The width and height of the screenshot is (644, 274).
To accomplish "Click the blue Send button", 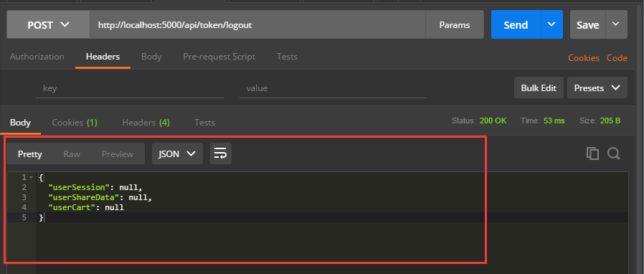I will tap(516, 24).
